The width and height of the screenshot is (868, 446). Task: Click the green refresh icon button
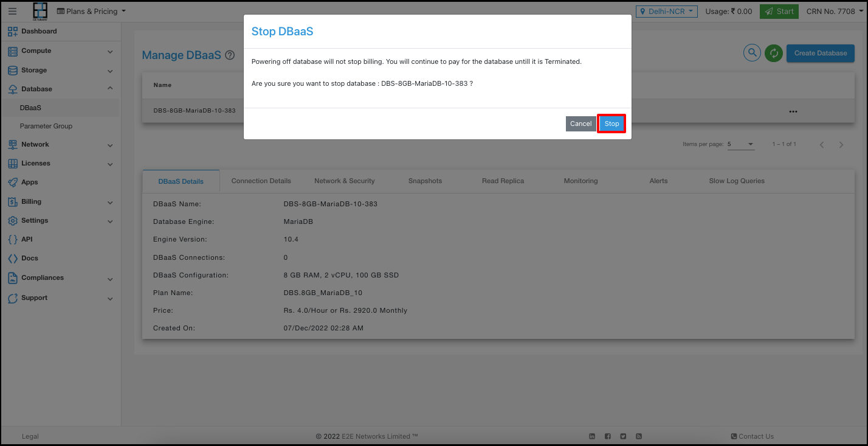774,53
